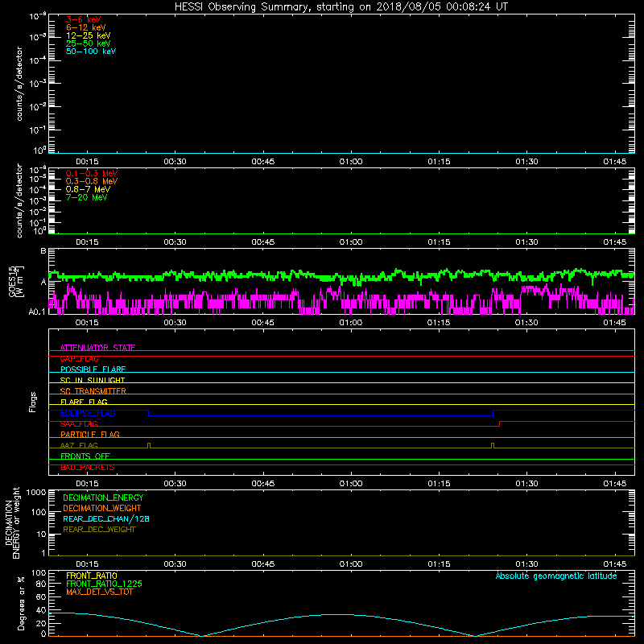Highlight the DECIMATION_WEIGHT legend entry

coord(102,508)
